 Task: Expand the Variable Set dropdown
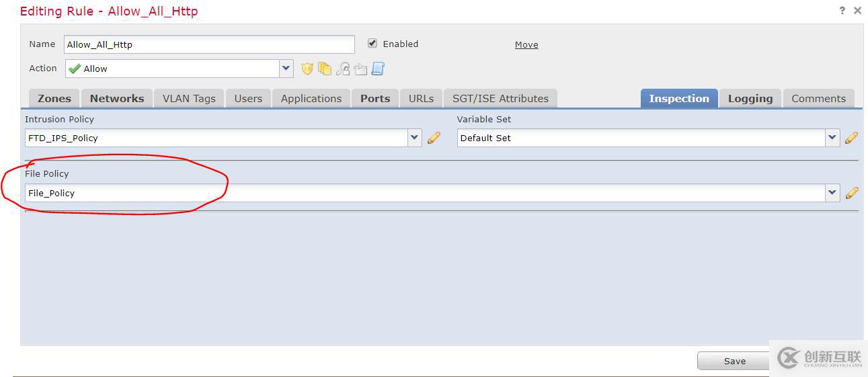(x=832, y=138)
